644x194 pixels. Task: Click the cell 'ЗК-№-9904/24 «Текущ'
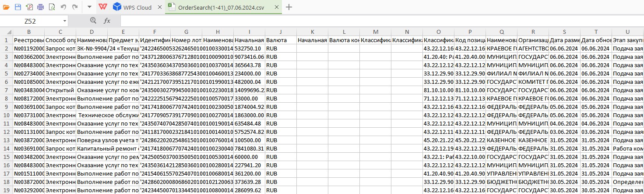click(x=107, y=48)
